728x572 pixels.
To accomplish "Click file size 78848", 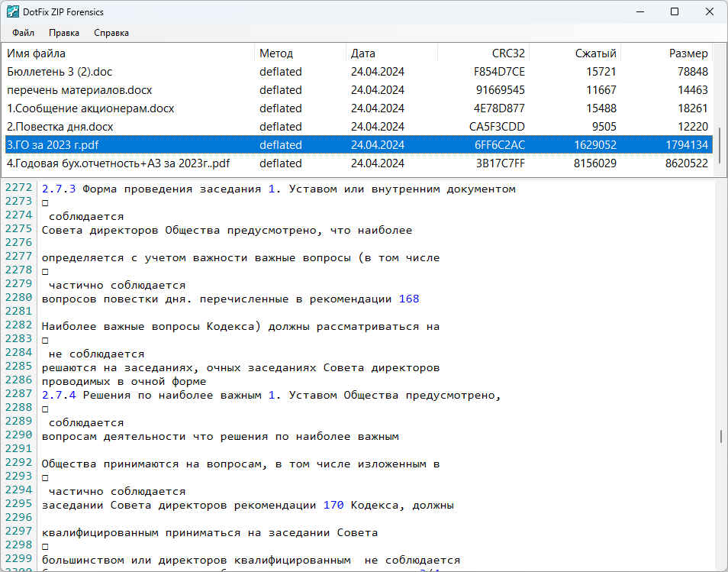I will pos(692,72).
